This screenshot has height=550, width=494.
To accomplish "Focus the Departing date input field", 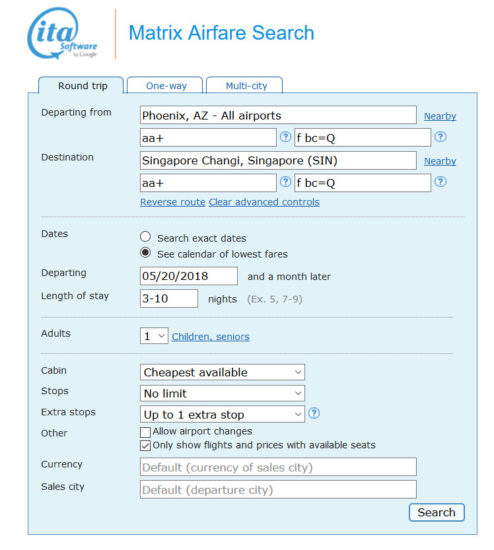I will [189, 276].
